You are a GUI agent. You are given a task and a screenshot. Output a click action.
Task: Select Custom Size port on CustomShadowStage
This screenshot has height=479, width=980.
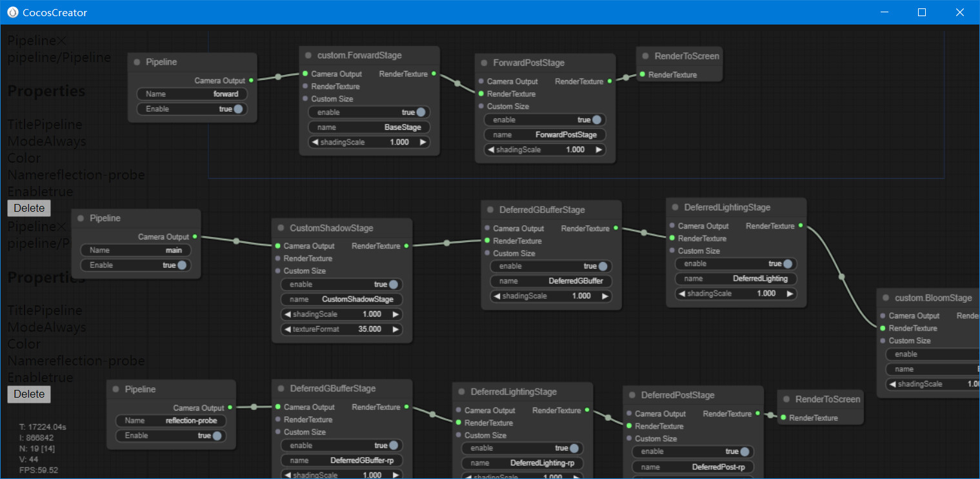click(x=277, y=271)
